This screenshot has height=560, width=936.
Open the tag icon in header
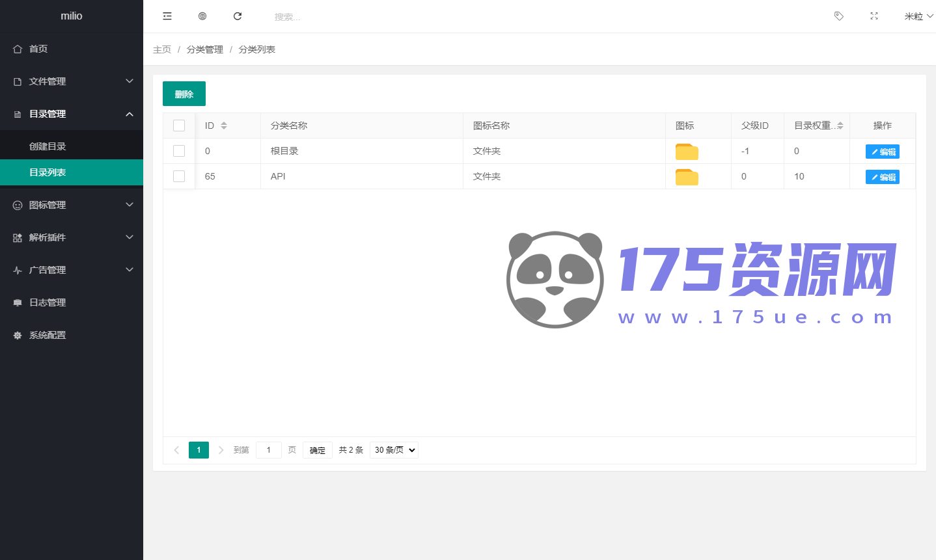[x=839, y=16]
